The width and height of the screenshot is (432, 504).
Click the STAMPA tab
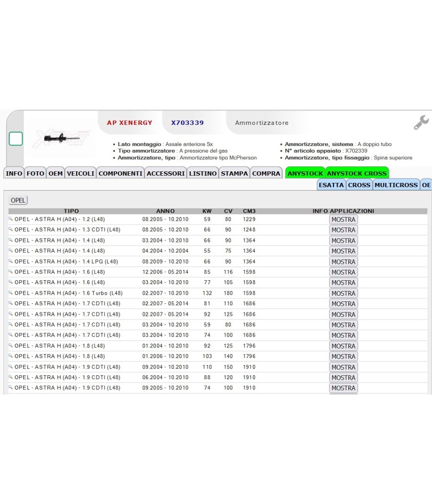tap(234, 173)
